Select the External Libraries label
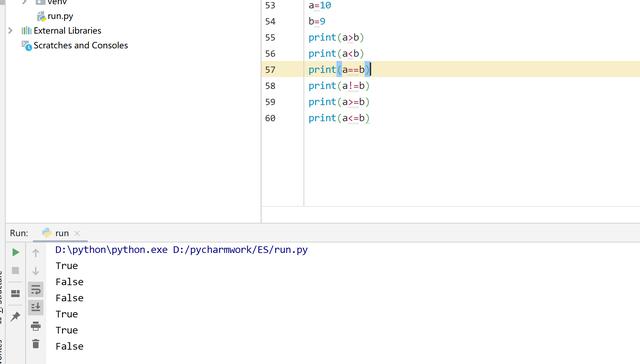 tap(67, 31)
